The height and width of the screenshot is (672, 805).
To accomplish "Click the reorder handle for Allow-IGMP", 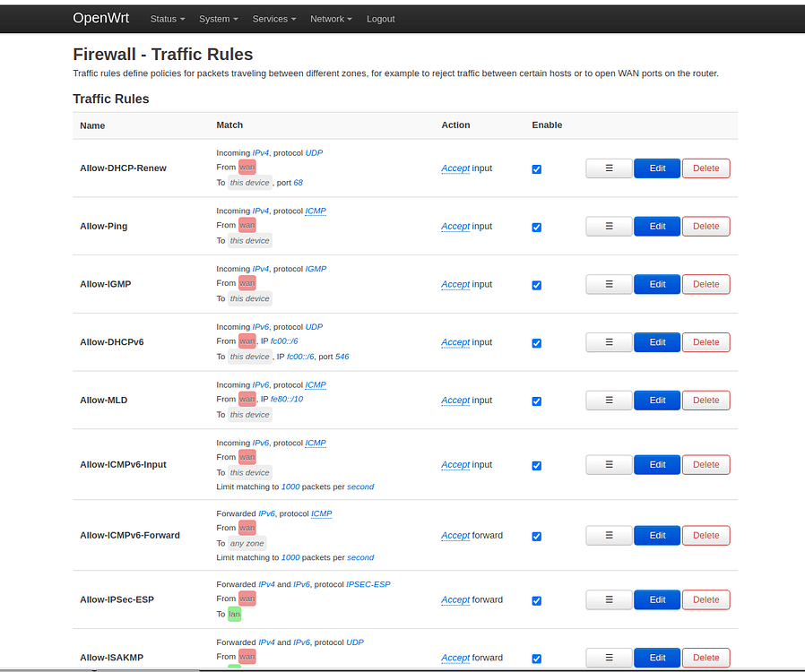I will pyautogui.click(x=609, y=284).
